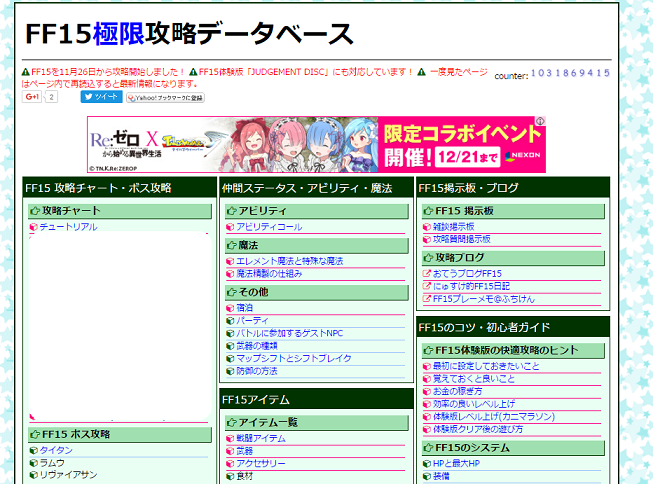Screen dimensions: 653x484
Task: Open the パーティ link
Action: coord(252,320)
